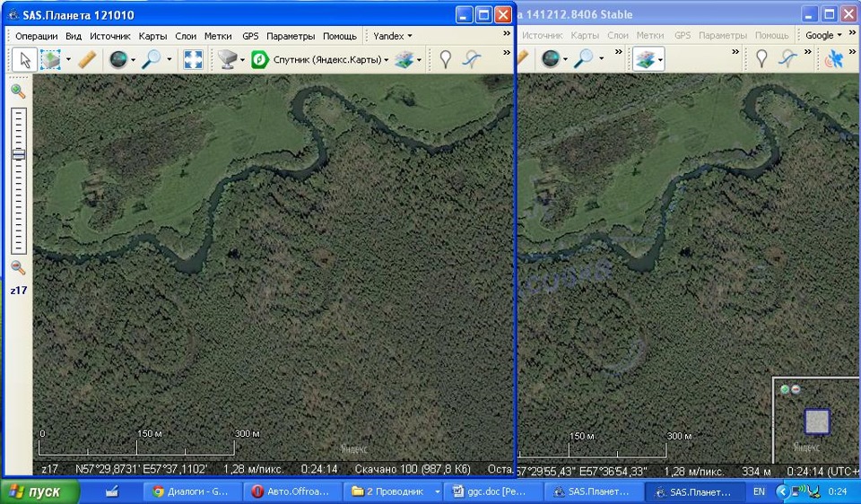861x504 pixels.
Task: Expand hidden tray icons arrow
Action: 782,491
